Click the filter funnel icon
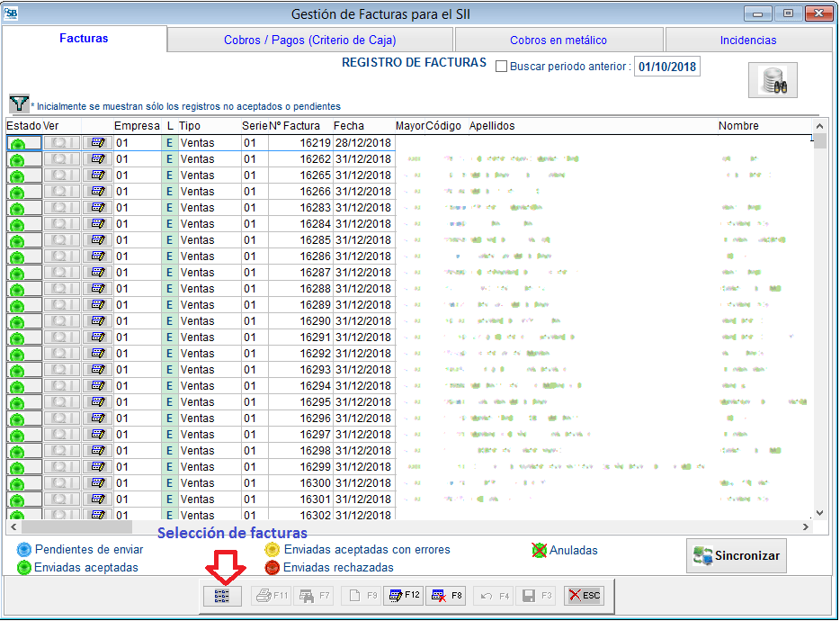The image size is (840, 621). coord(18,103)
